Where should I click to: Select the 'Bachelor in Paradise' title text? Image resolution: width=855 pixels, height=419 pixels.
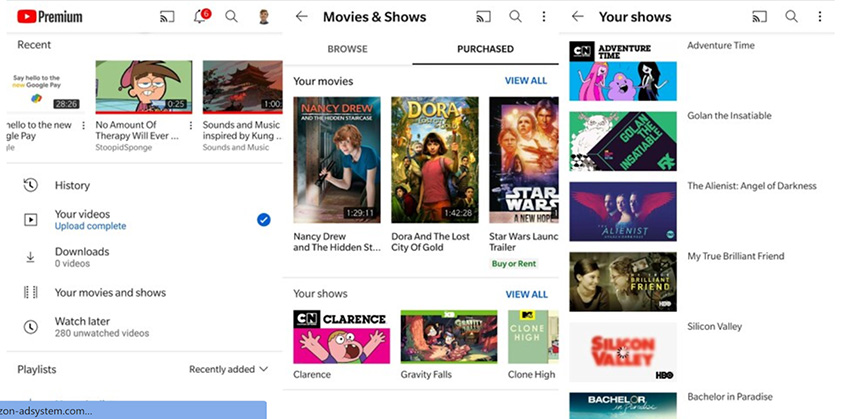[730, 397]
